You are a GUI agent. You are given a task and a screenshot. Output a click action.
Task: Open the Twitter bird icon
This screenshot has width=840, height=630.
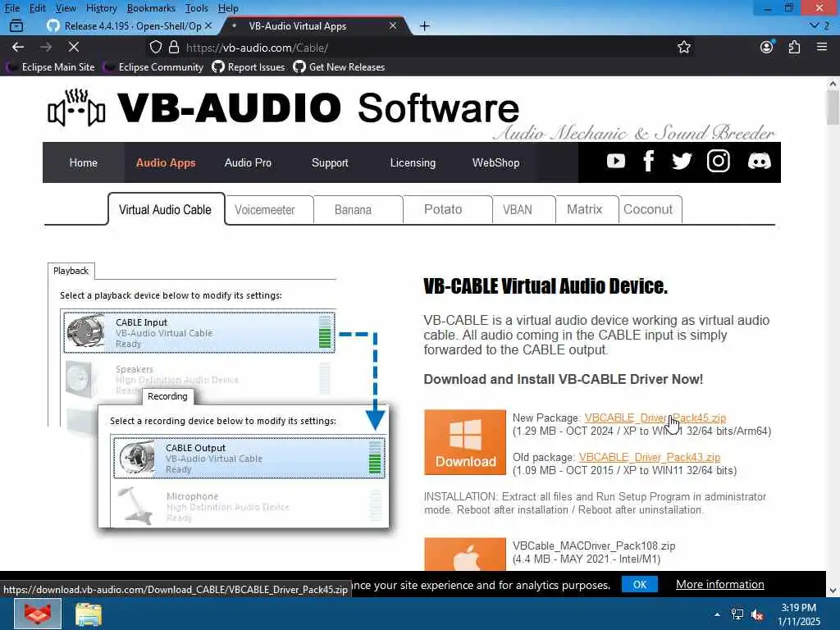tap(682, 162)
